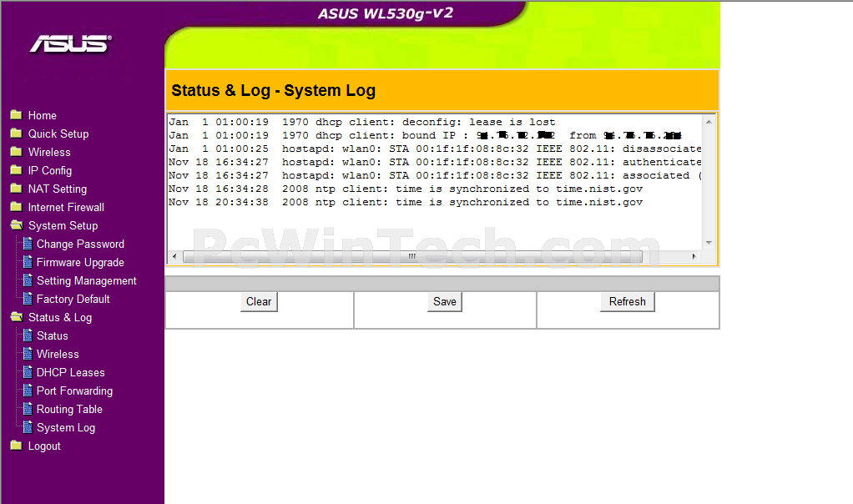This screenshot has height=504, width=853.
Task: Select Status & Log menu label
Action: tap(60, 318)
